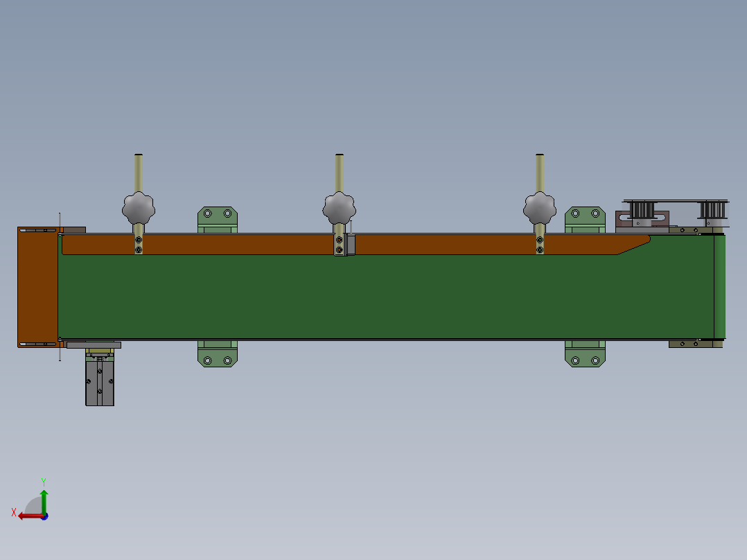Select the long orange guide rail on the belt

coord(355,245)
